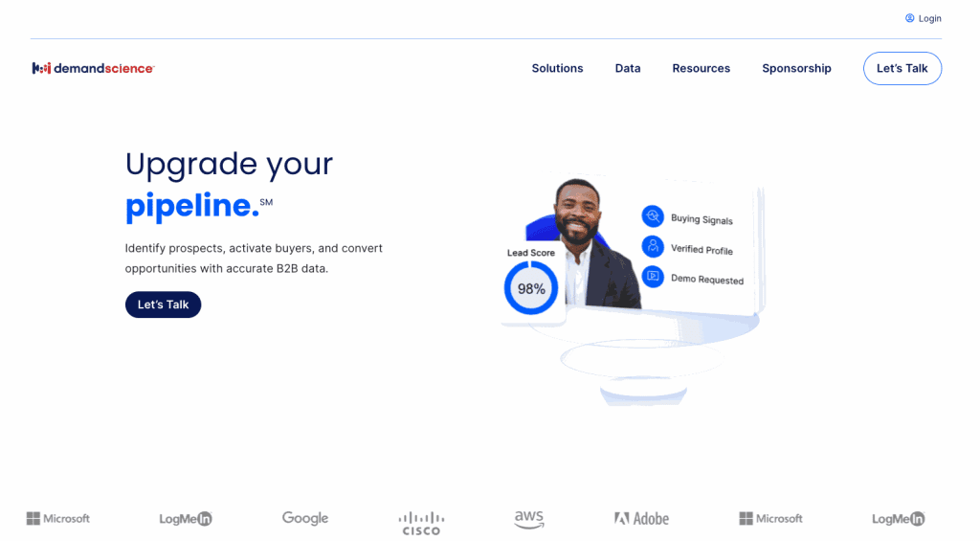Screen dimensions: 980x541
Task: Click the Demo Requested icon
Action: tap(653, 276)
